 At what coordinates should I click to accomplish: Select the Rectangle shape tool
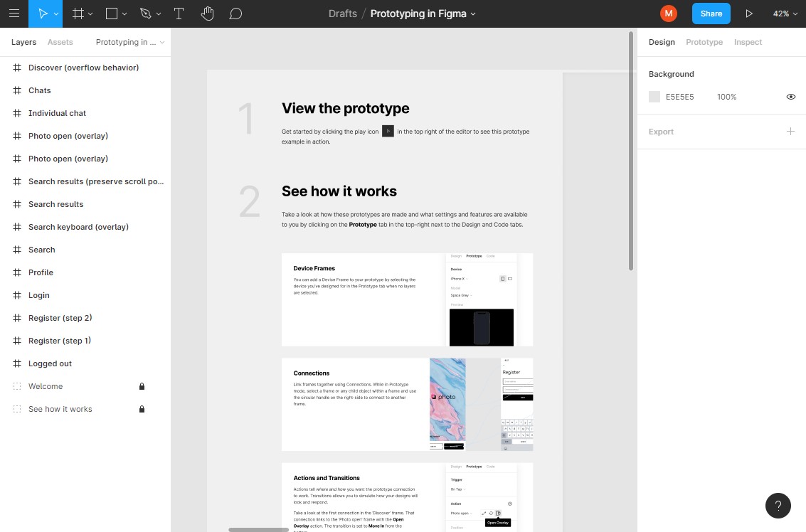click(x=112, y=14)
